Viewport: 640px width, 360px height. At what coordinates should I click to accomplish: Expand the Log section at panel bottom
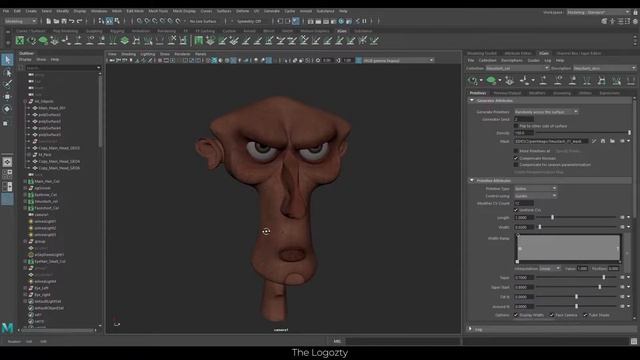pos(471,329)
